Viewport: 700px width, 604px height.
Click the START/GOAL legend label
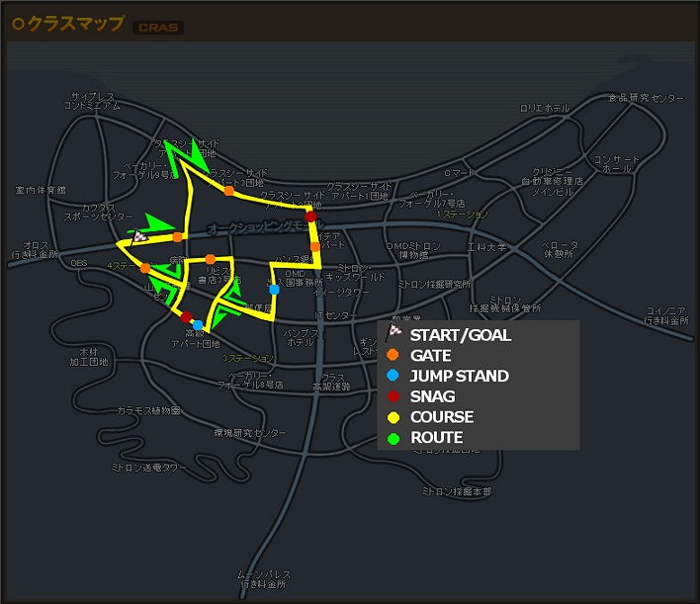point(461,335)
